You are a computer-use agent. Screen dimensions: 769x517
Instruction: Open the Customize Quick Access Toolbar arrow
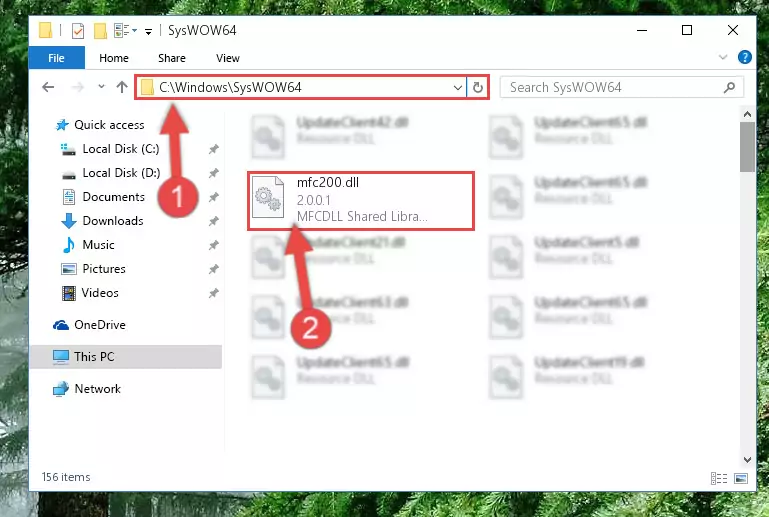tap(148, 32)
